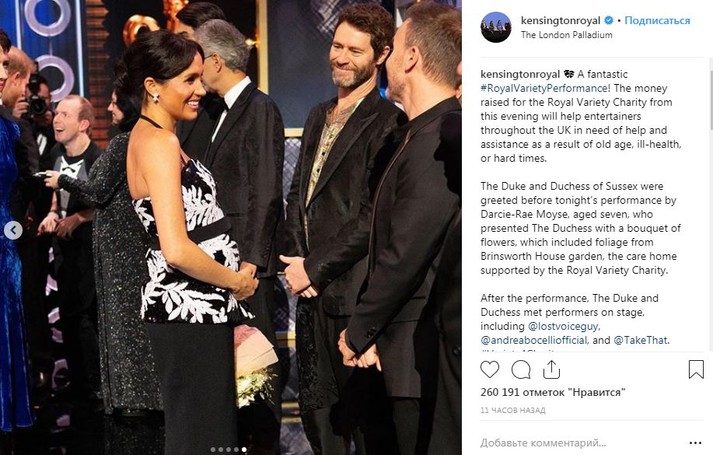This screenshot has width=713, height=455.
Task: Share the post with arrow icon
Action: [551, 370]
